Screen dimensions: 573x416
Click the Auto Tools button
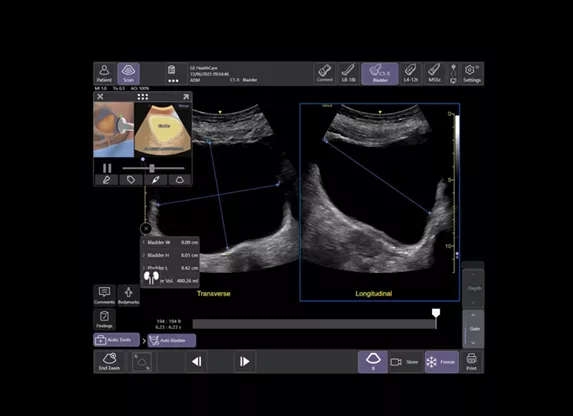pos(116,340)
